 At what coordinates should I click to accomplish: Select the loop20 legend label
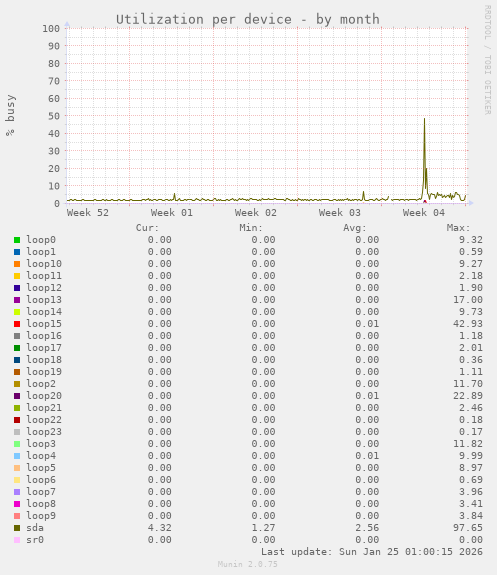pos(44,396)
